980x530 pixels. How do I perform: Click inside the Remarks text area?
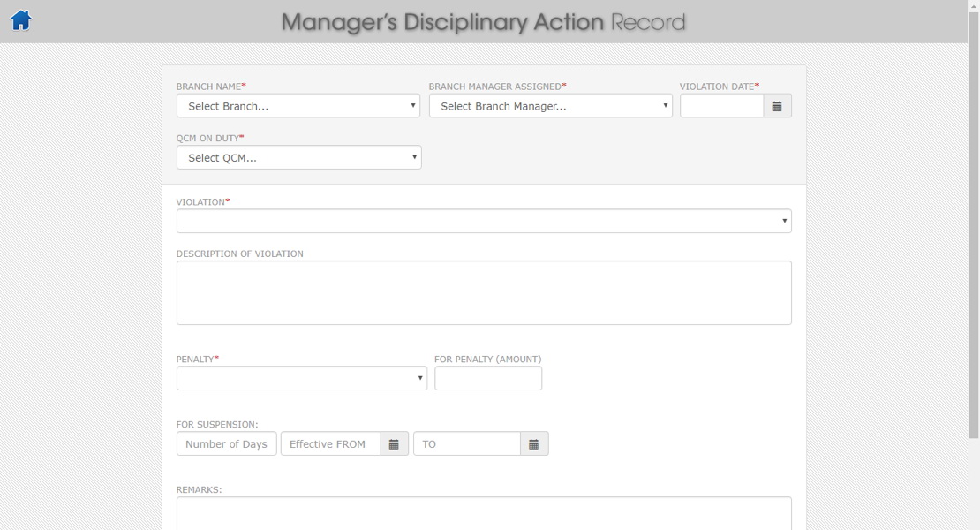[x=483, y=513]
